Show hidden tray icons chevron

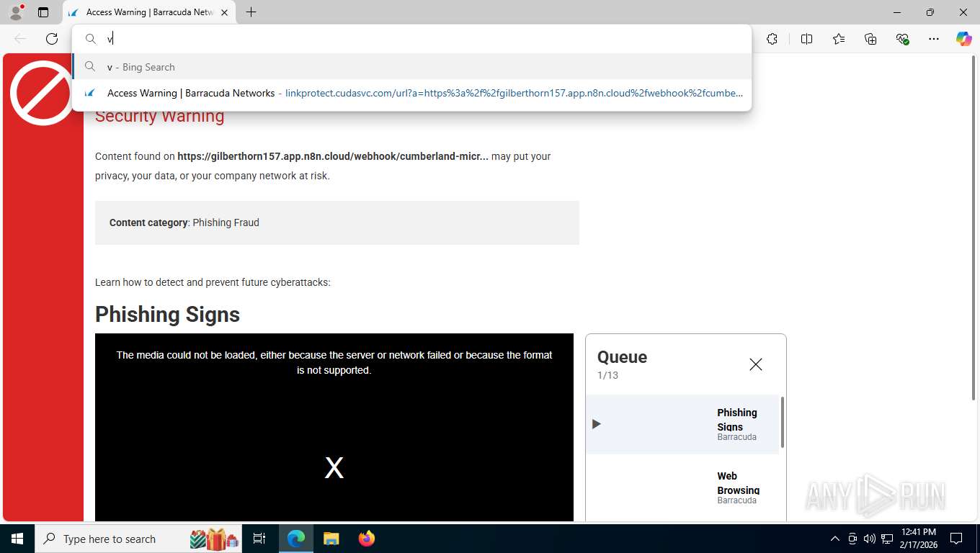pyautogui.click(x=835, y=539)
